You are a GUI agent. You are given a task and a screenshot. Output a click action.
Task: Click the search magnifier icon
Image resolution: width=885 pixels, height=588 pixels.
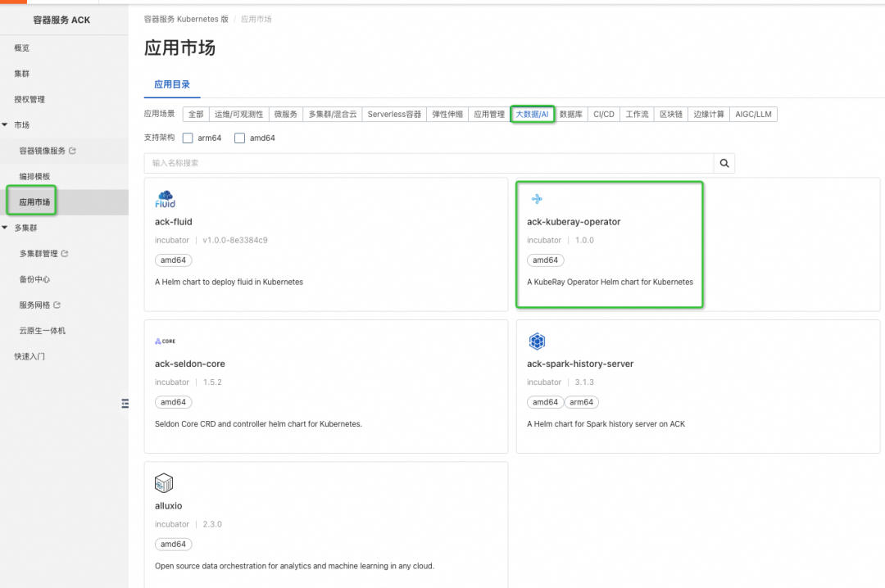point(724,163)
